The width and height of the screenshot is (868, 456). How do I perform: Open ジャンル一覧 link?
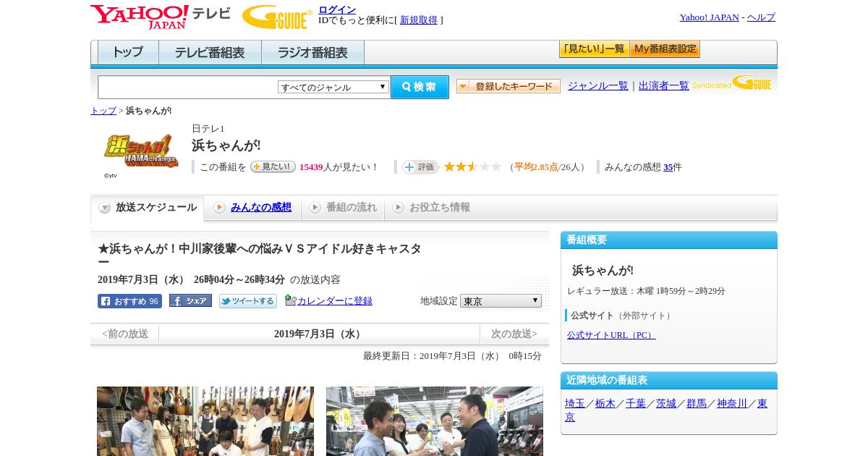click(598, 85)
